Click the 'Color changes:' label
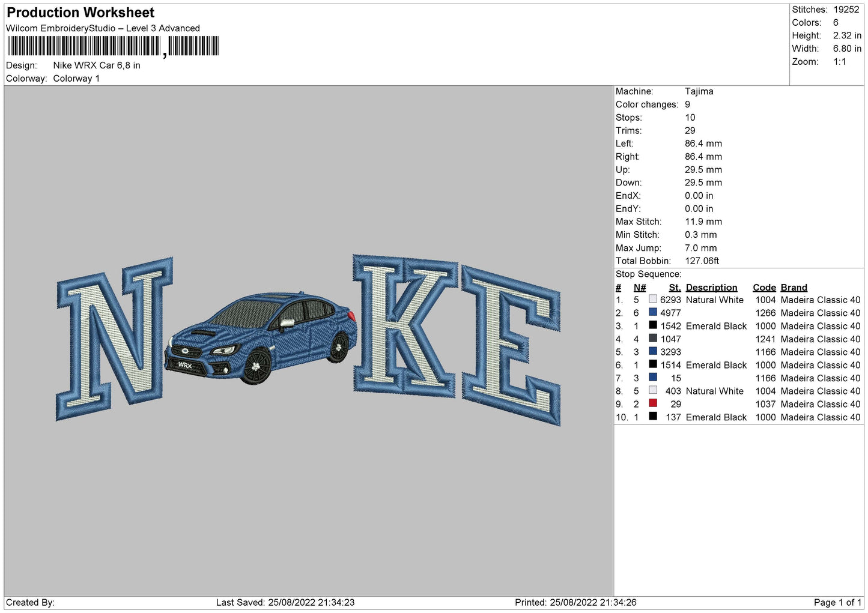This screenshot has width=868, height=613. (x=647, y=104)
